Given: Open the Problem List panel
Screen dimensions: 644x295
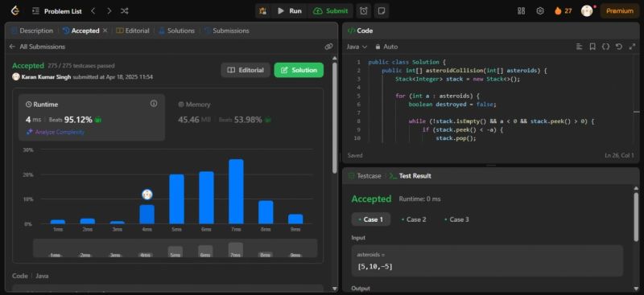Looking at the screenshot, I should 56,11.
